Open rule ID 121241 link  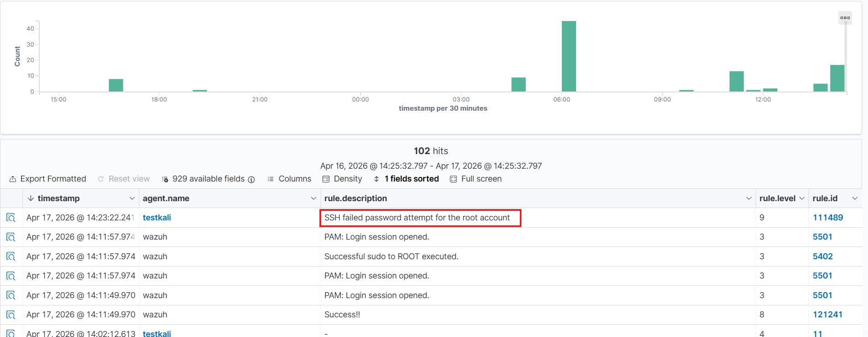coord(827,315)
